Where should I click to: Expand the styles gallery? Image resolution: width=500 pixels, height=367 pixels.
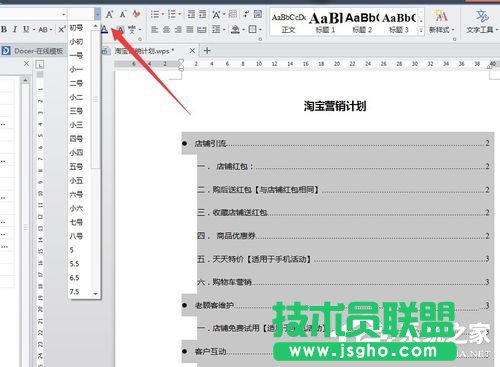pos(421,30)
